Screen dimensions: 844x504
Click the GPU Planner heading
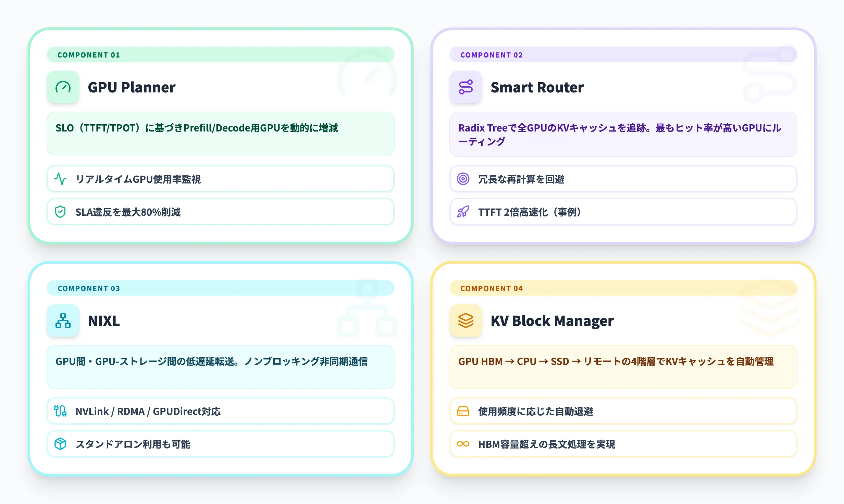(x=132, y=87)
